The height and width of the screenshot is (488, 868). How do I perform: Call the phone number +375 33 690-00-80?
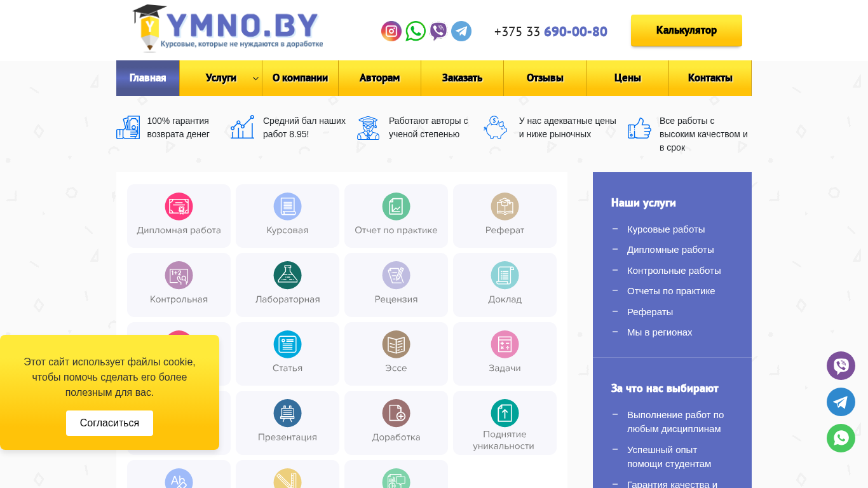[x=551, y=32]
